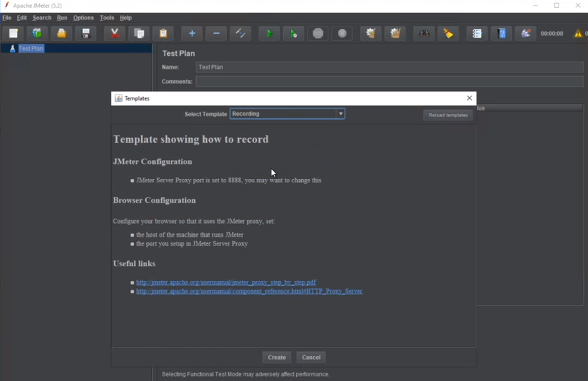Image resolution: width=588 pixels, height=381 pixels.
Task: Click the rightmost toolbar tool icon
Action: 526,34
